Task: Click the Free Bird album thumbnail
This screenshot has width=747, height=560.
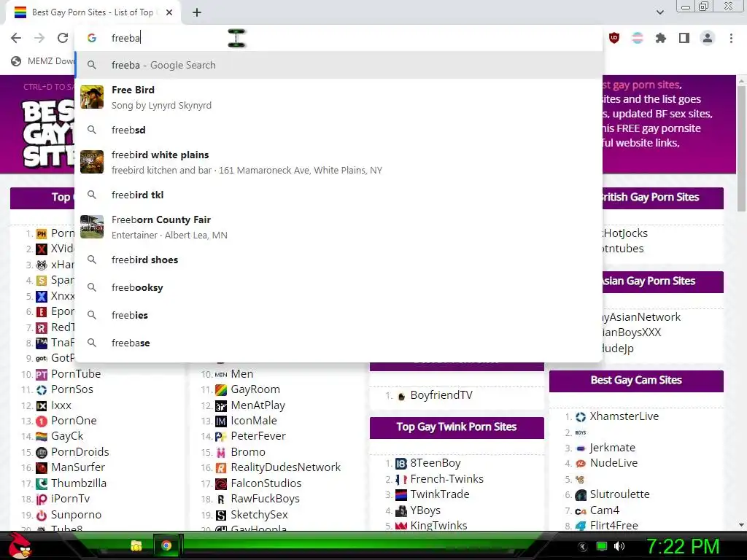Action: point(92,97)
